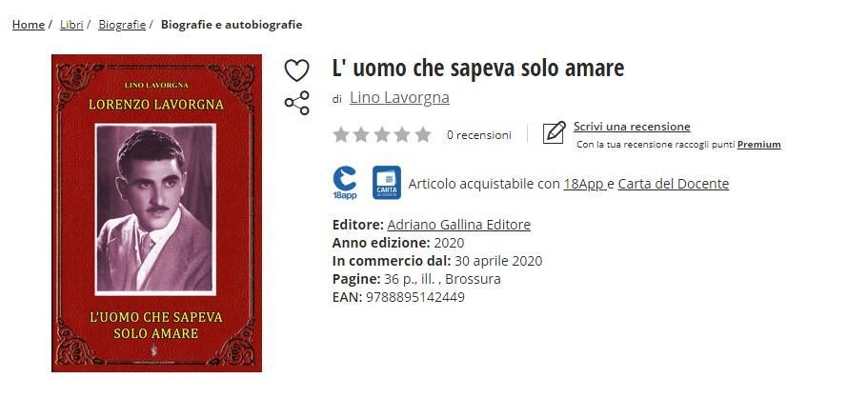The image size is (868, 398).
Task: Select the second rating star
Action: click(361, 134)
